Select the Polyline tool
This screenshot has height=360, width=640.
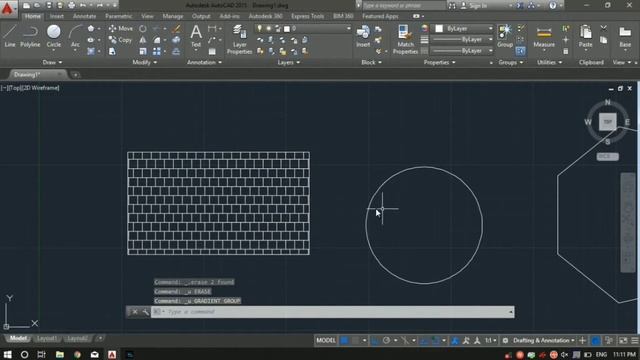pos(30,36)
